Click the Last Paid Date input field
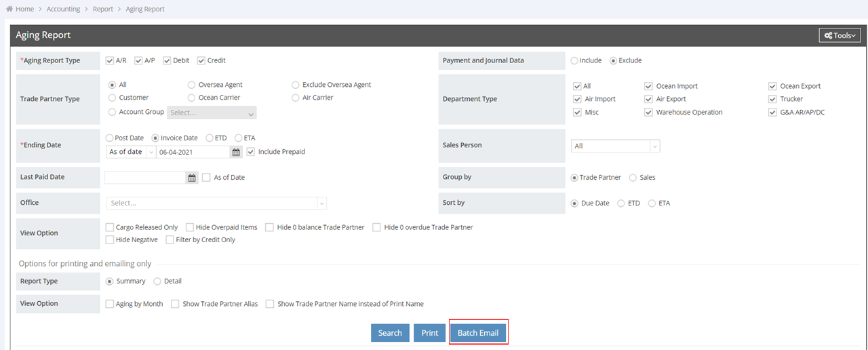The image size is (868, 350). point(145,178)
